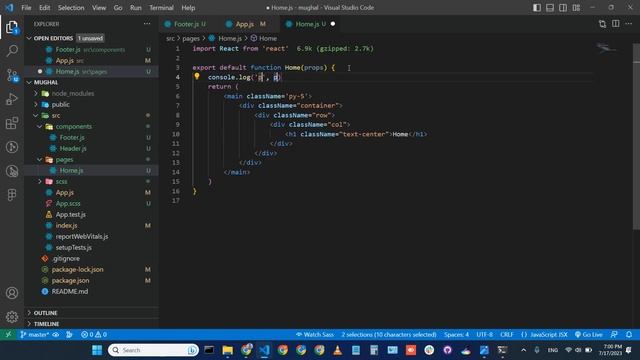This screenshot has width=640, height=360.
Task: Open the View menu
Action: click(x=99, y=8)
